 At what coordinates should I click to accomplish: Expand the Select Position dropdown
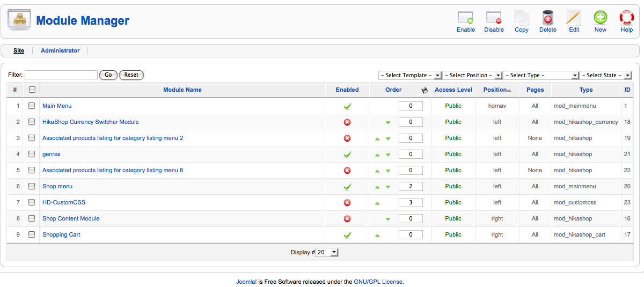[472, 76]
